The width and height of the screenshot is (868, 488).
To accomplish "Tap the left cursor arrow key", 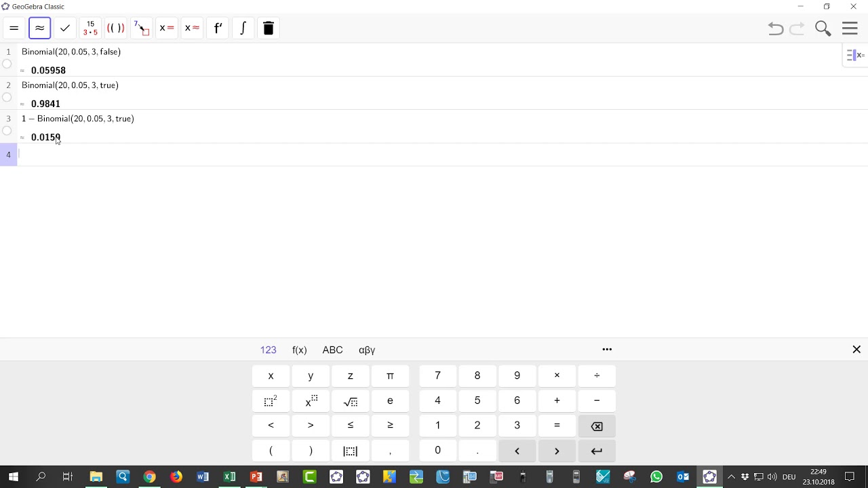I will [517, 451].
